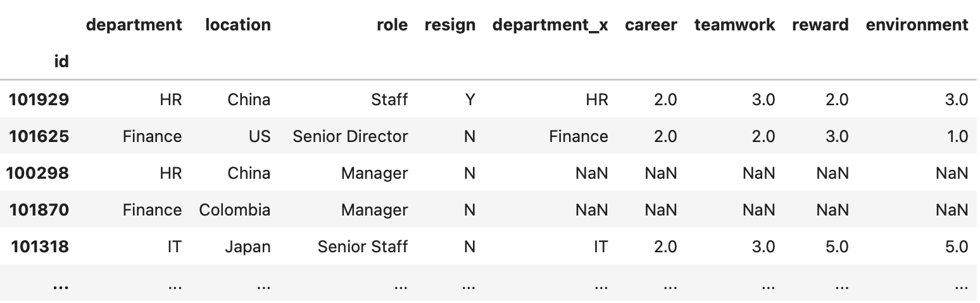This screenshot has height=303, width=980.
Task: Select the career column header
Action: point(650,25)
